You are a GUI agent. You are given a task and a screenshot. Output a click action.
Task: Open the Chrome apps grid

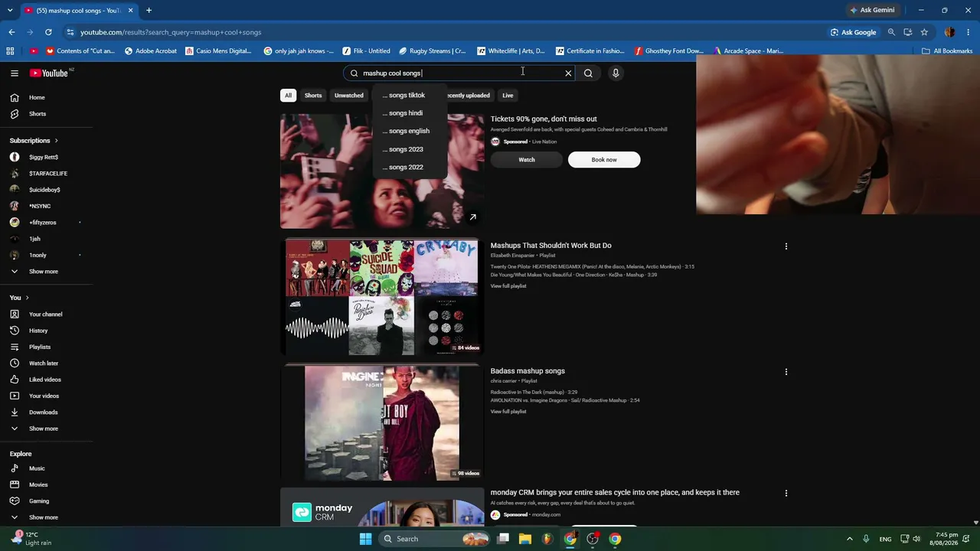(10, 51)
